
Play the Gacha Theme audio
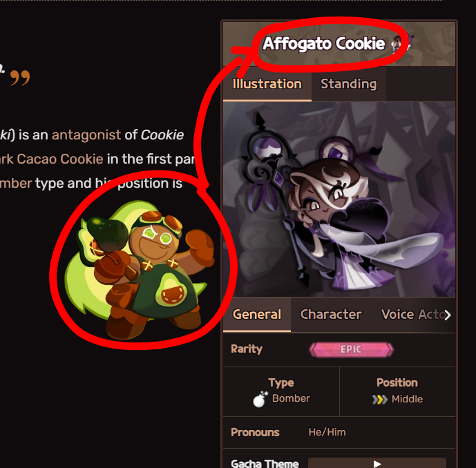[x=377, y=463]
